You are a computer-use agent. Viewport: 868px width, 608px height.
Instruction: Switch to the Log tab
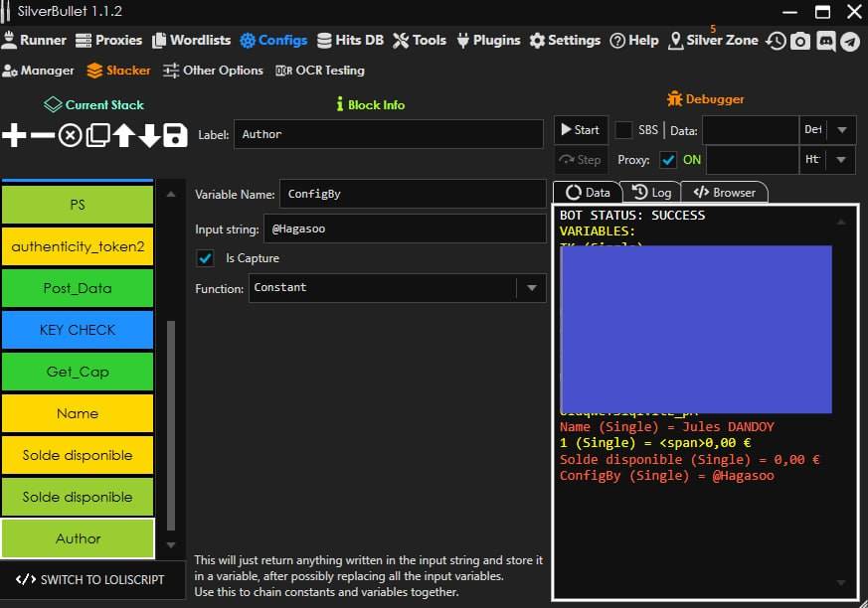coord(652,193)
